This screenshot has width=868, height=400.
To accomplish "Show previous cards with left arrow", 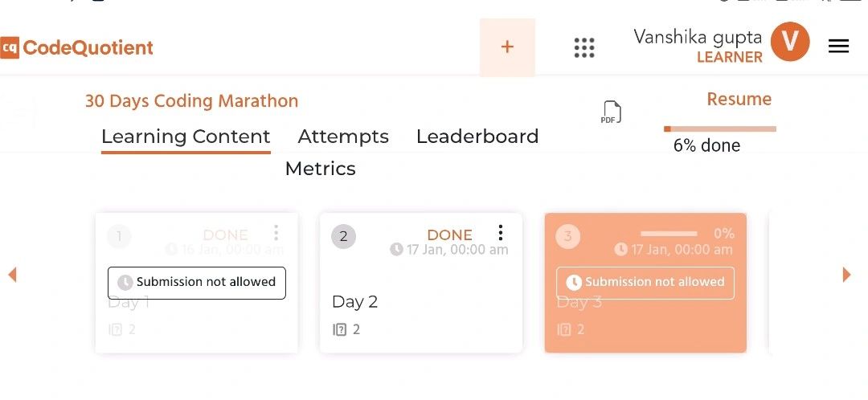I will [12, 275].
